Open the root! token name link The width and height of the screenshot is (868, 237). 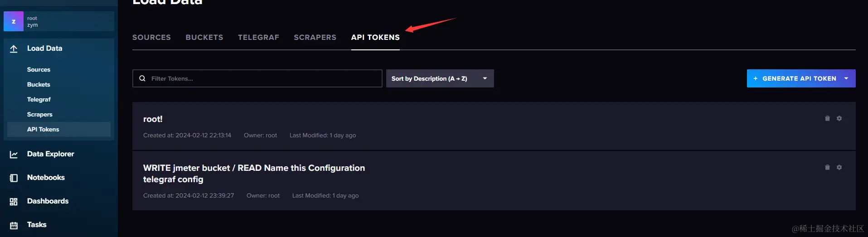coord(153,119)
